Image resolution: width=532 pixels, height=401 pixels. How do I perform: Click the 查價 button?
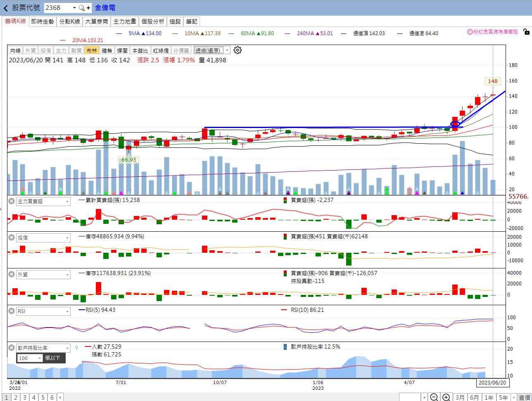[x=525, y=397]
